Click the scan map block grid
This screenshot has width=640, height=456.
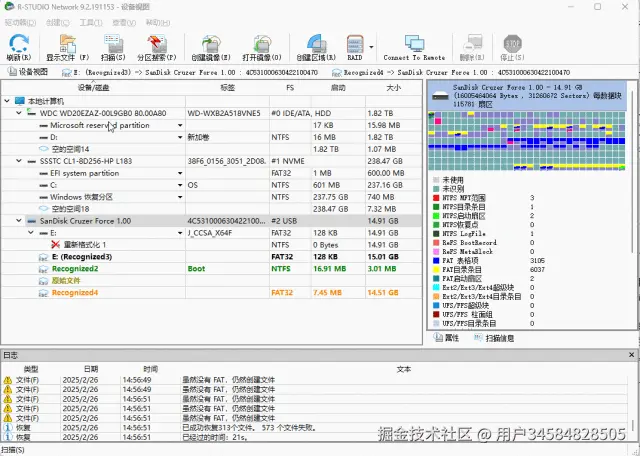tap(527, 141)
